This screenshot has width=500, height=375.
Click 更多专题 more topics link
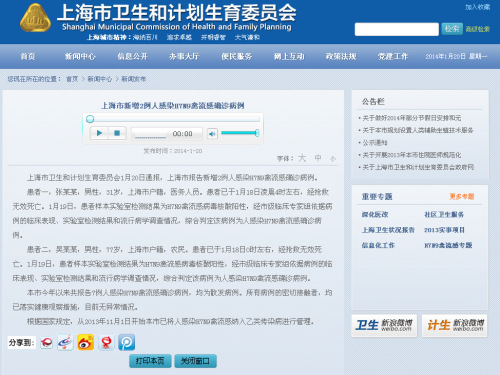[462, 196]
